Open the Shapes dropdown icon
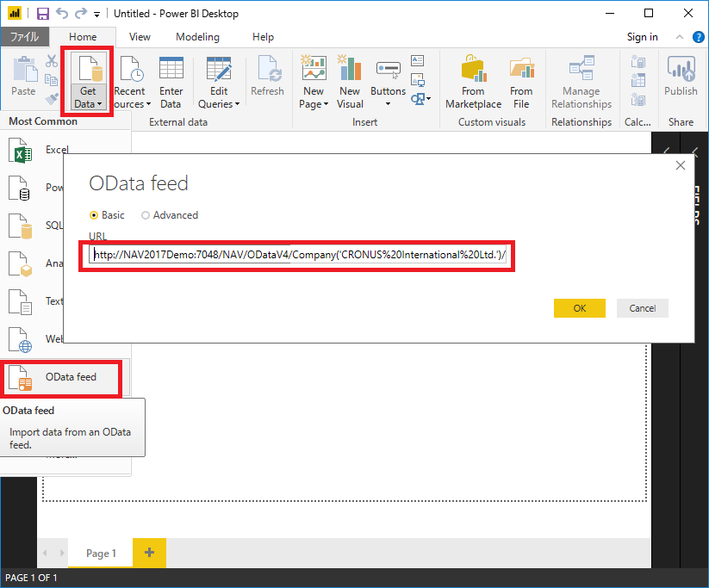Image resolution: width=709 pixels, height=588 pixels. point(421,98)
